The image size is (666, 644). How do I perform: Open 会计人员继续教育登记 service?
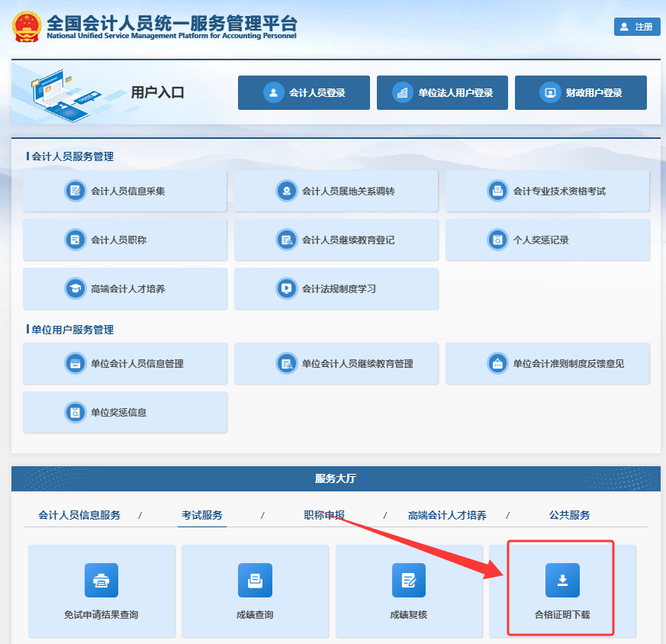coord(336,240)
